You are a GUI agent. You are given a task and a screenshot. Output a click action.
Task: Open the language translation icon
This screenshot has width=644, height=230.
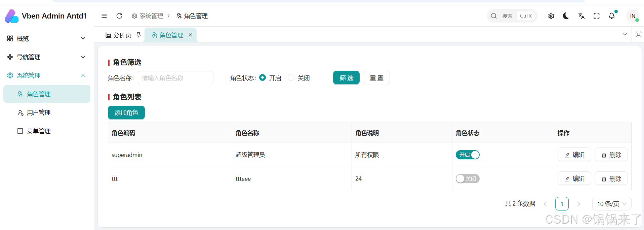coord(581,16)
